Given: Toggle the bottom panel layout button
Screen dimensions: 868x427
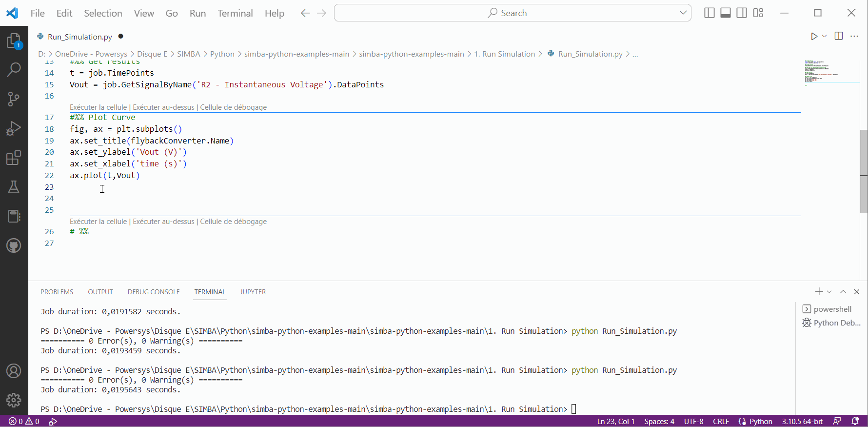Looking at the screenshot, I should (x=726, y=13).
